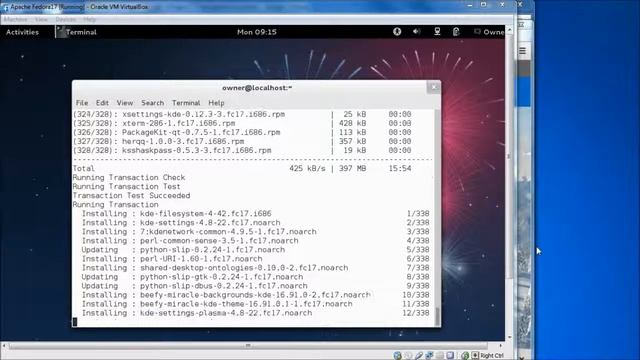Open the terminal Search menu

(x=152, y=103)
